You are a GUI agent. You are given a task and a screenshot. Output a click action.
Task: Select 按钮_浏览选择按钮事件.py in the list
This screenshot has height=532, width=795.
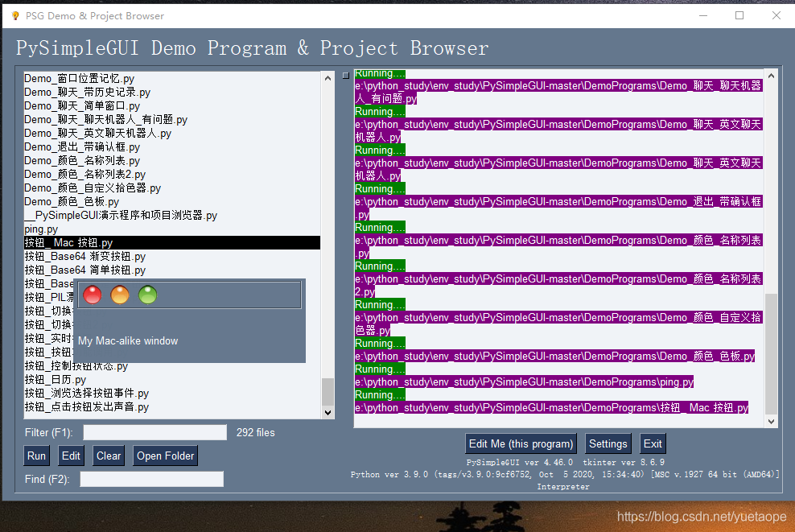pyautogui.click(x=172, y=394)
